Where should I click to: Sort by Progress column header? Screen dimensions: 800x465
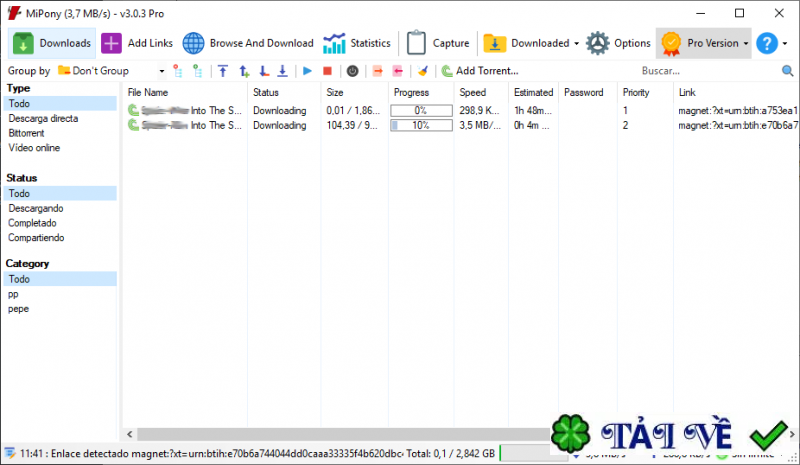click(421, 92)
